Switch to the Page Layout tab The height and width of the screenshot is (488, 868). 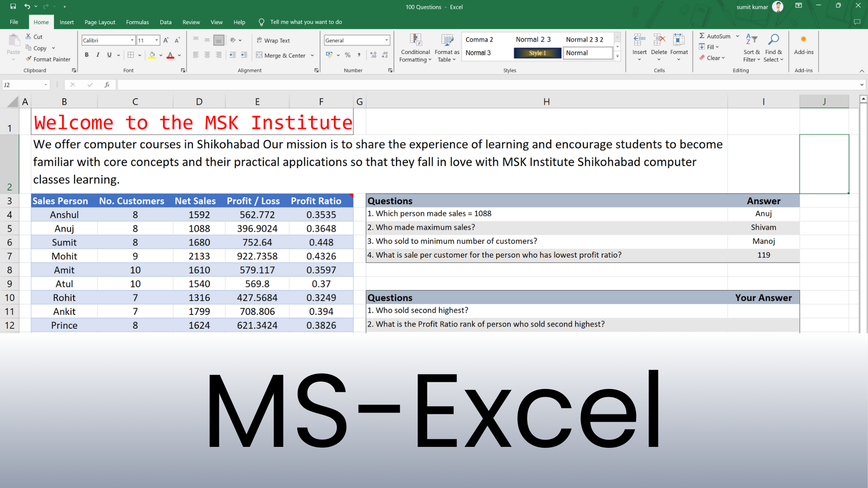tap(100, 22)
